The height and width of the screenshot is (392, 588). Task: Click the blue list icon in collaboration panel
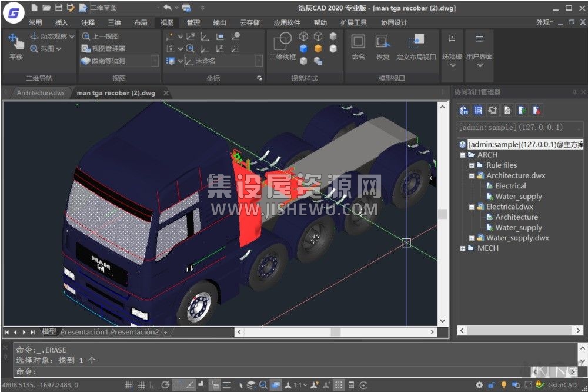click(478, 110)
